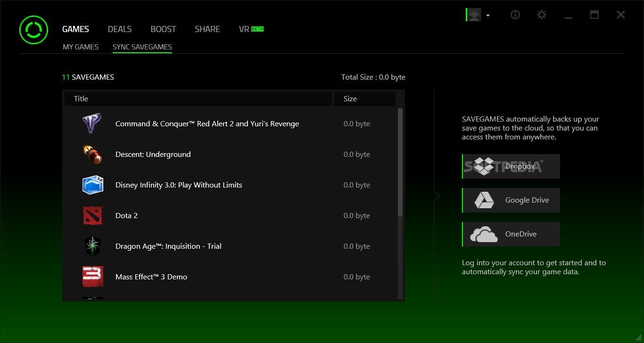
Task: Click the Mass Effect 3 Demo size value
Action: tap(357, 277)
